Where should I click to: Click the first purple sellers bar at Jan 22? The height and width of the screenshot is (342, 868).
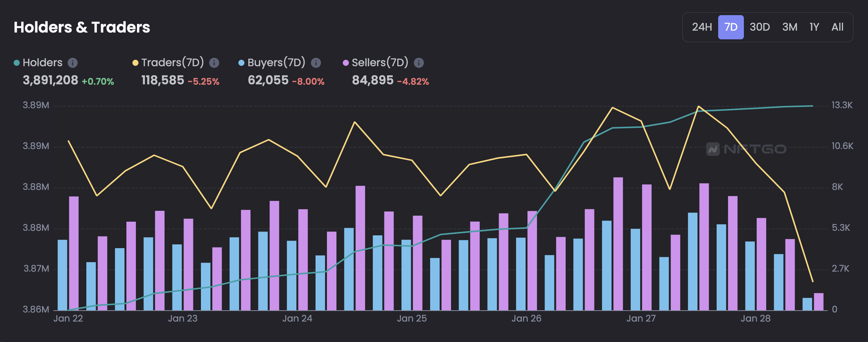pyautogui.click(x=74, y=253)
